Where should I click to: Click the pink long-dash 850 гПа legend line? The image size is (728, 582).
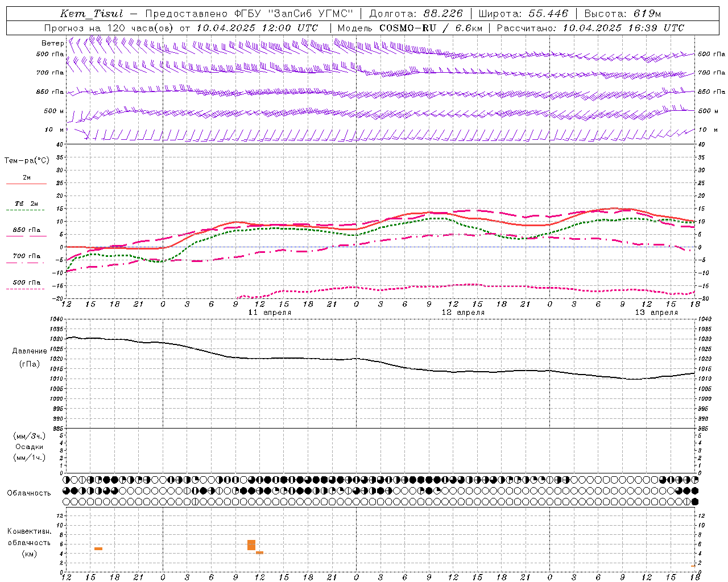25,236
